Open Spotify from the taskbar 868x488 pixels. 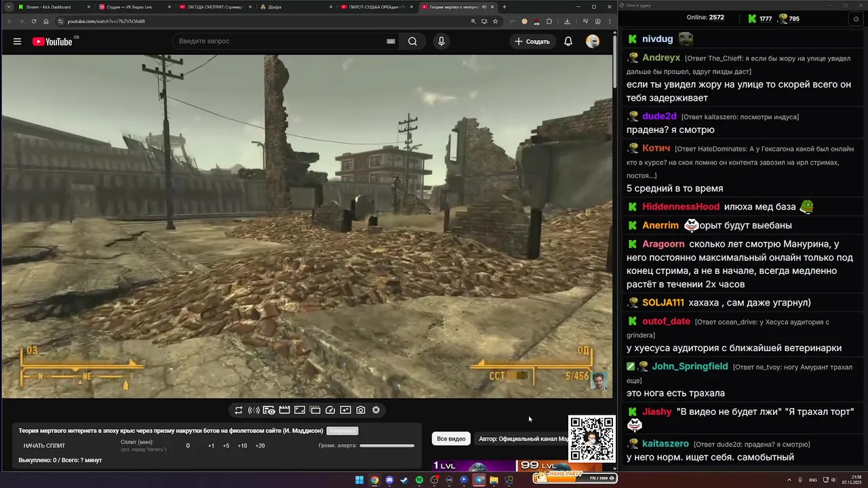[x=419, y=480]
